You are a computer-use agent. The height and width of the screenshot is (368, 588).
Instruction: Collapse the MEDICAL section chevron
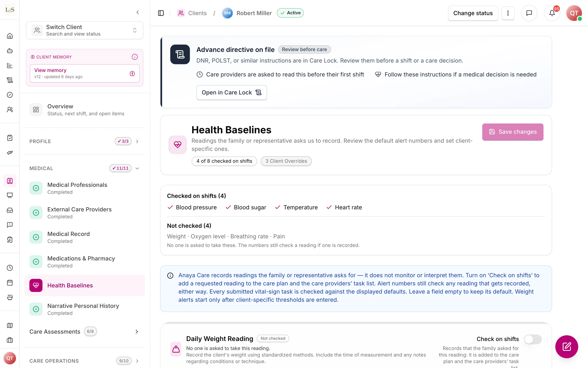tap(137, 168)
